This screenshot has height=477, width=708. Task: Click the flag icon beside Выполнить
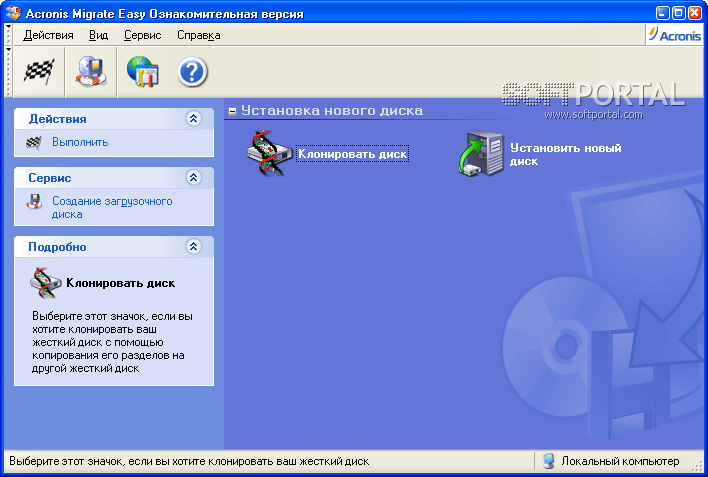click(34, 142)
